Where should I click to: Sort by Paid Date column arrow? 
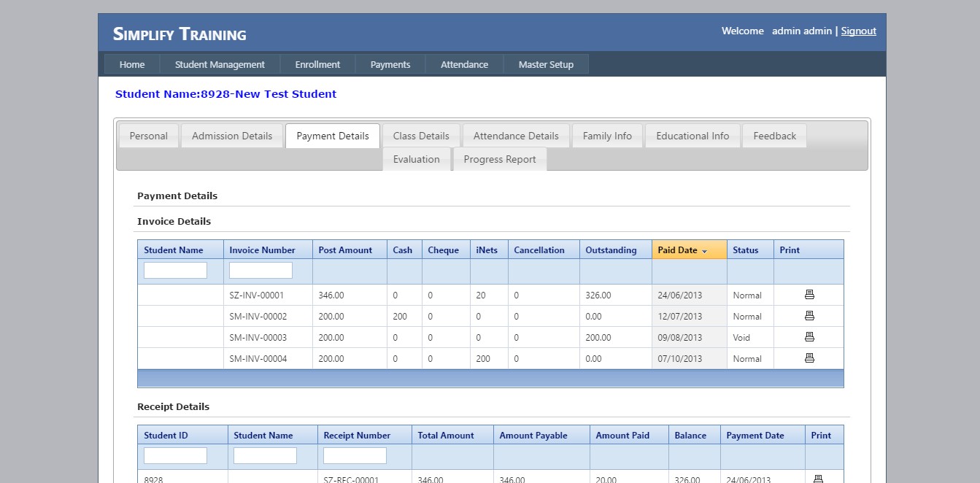pos(705,251)
